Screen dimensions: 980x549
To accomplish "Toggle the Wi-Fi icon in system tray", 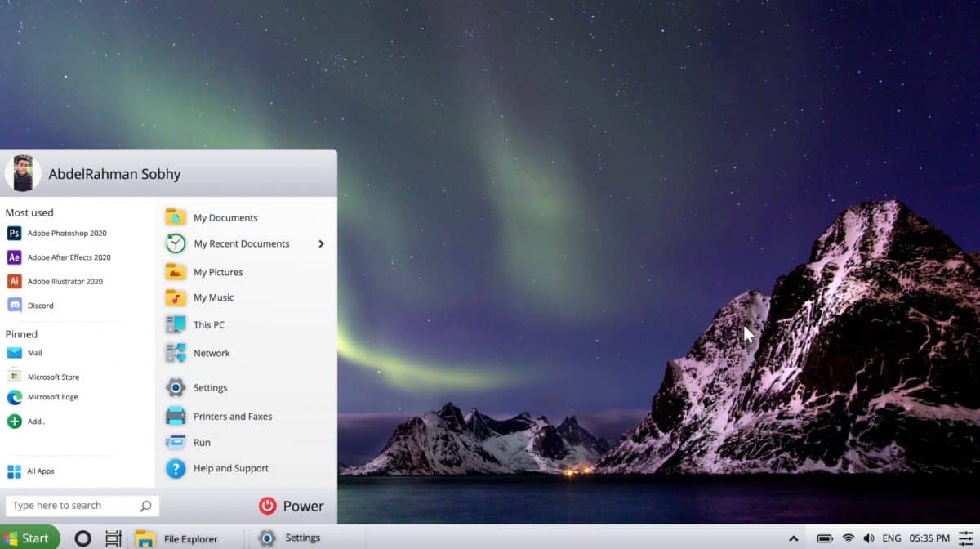I will [849, 538].
